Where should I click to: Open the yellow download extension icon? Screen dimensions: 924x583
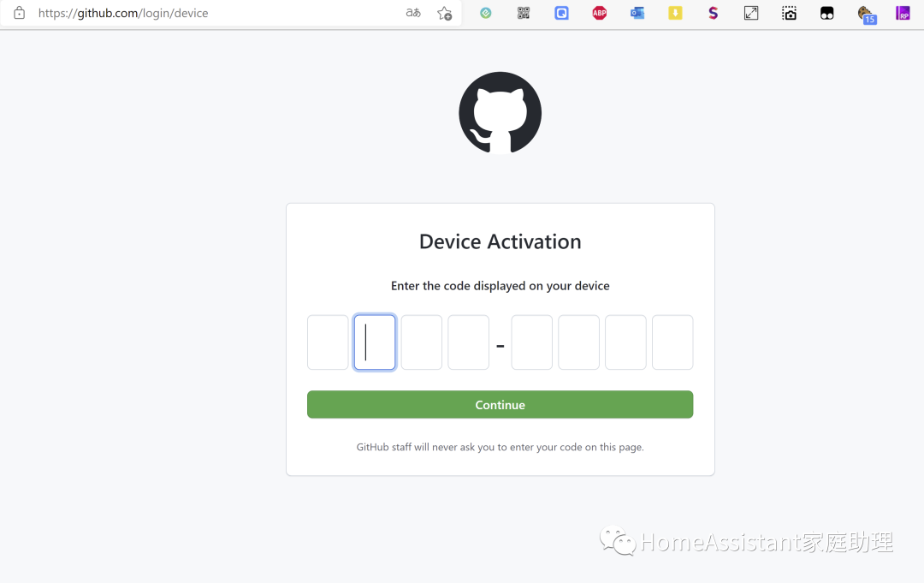675,13
